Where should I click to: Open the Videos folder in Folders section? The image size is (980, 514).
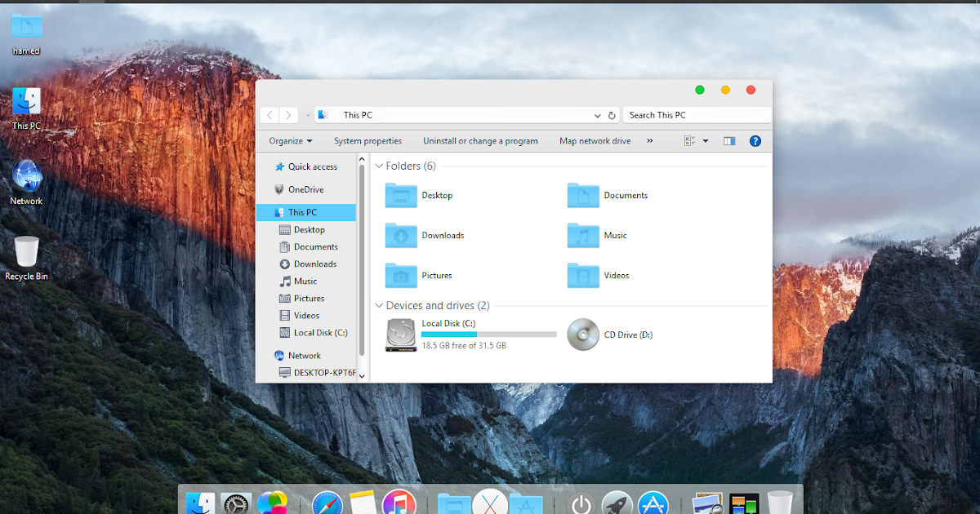coord(599,276)
